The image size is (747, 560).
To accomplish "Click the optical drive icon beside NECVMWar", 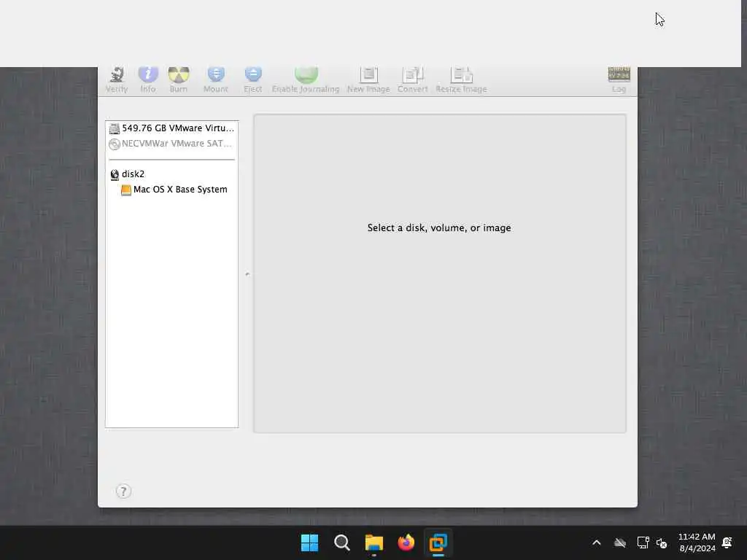I will 115,144.
